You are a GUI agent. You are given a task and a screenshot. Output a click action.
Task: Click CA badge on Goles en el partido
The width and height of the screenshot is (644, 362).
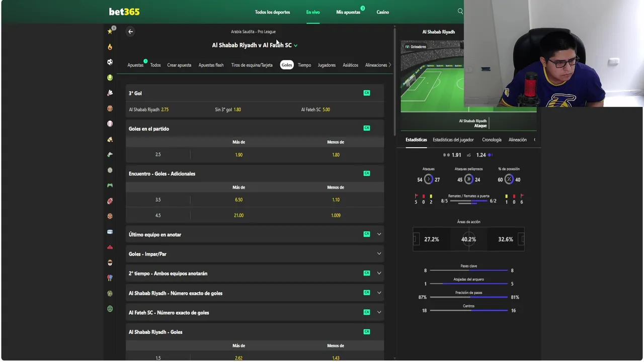pos(367,128)
